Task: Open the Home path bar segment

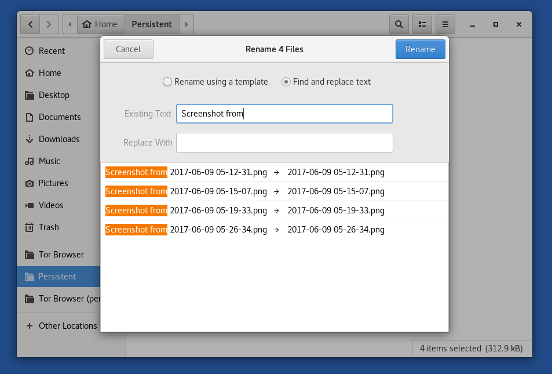Action: (x=100, y=24)
